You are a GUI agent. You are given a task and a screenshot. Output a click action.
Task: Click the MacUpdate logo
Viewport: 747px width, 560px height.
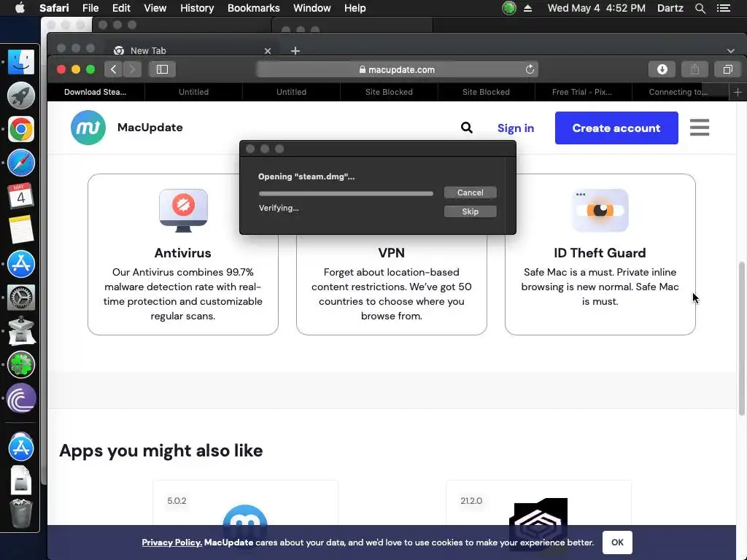(88, 128)
